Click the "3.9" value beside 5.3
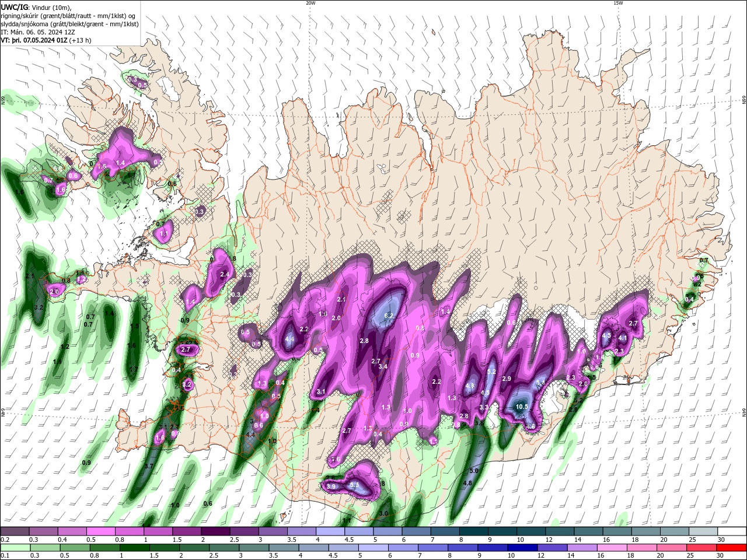747x560 pixels. [331, 487]
